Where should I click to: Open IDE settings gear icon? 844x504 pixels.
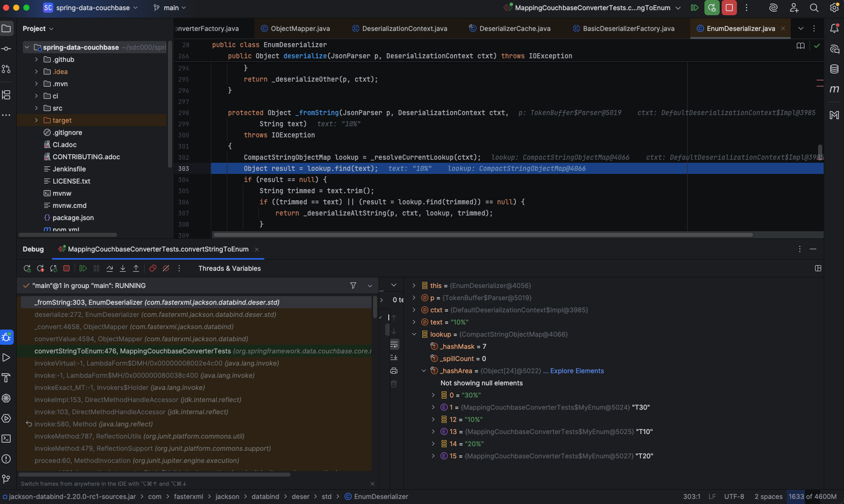pyautogui.click(x=834, y=8)
